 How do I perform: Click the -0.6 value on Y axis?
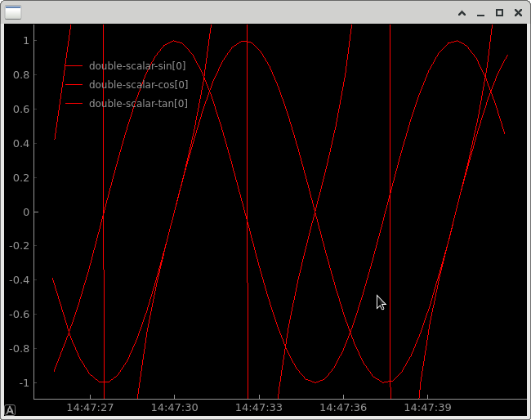tap(20, 315)
